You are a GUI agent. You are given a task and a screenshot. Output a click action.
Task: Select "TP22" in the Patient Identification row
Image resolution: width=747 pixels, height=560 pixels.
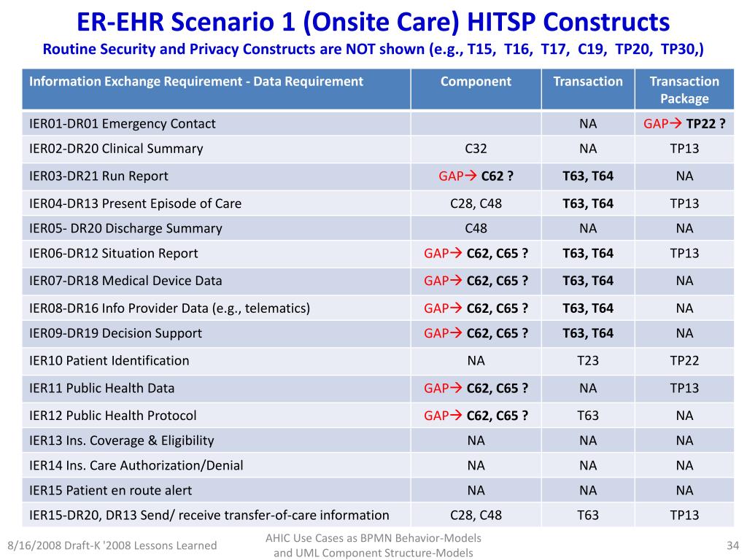[684, 361]
